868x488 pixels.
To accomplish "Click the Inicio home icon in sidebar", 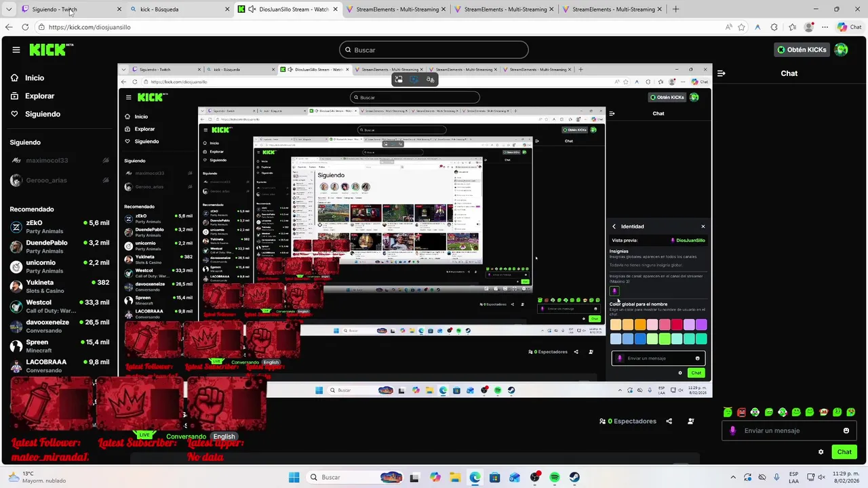I will (14, 78).
